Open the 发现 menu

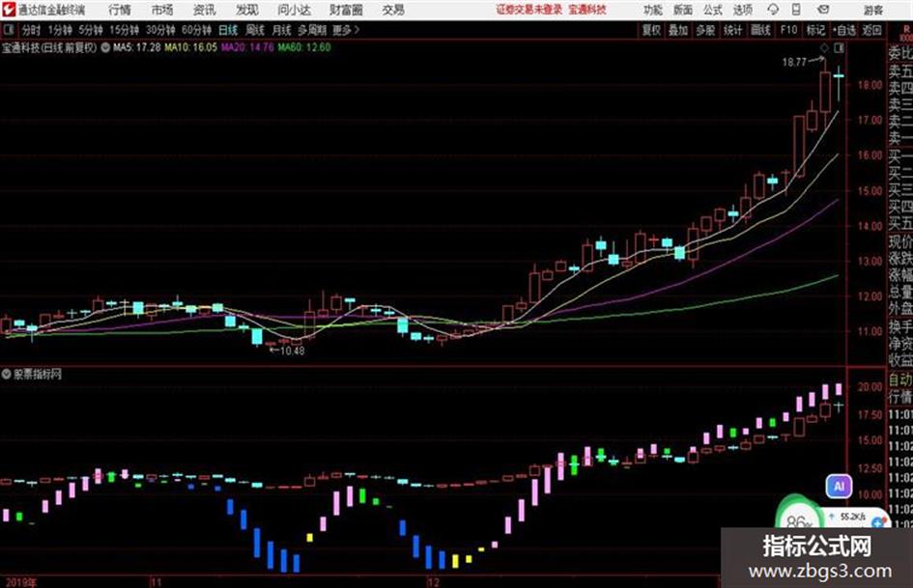click(x=247, y=10)
